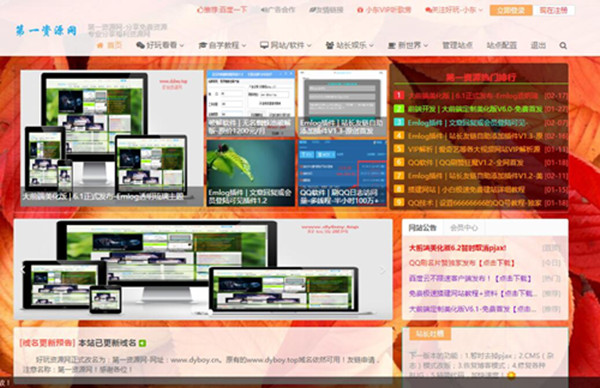Click the home icon beside 首页
This screenshot has height=388, width=600.
[100, 45]
